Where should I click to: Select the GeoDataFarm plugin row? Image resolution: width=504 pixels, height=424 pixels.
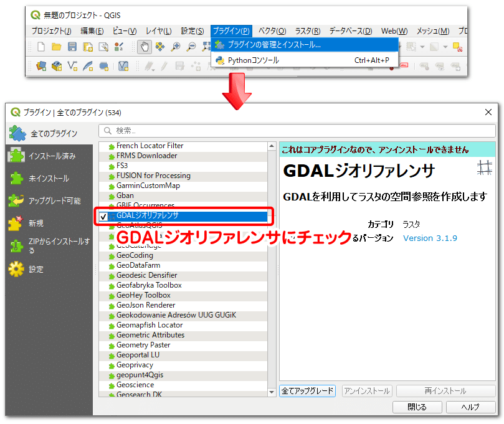click(183, 265)
